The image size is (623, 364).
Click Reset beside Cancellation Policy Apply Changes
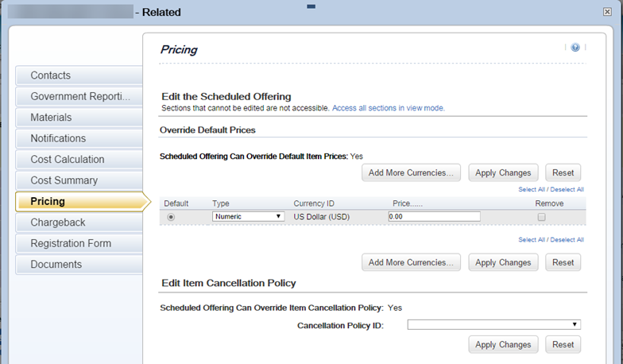(x=563, y=345)
